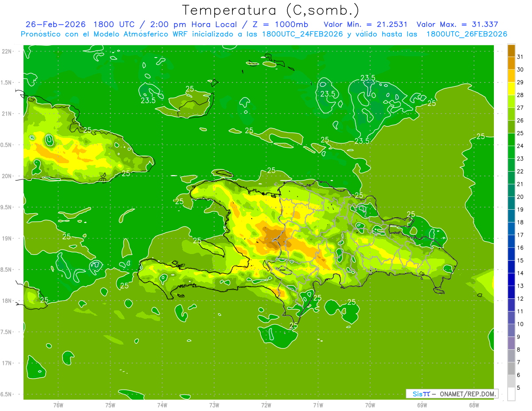Click the "23" colorbar label
The image size is (532, 411).
pos(520,159)
